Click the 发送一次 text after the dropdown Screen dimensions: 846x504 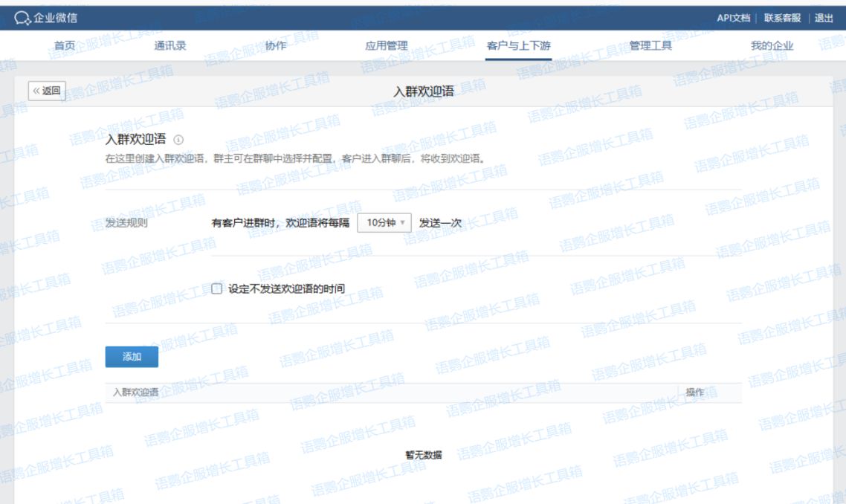point(440,223)
